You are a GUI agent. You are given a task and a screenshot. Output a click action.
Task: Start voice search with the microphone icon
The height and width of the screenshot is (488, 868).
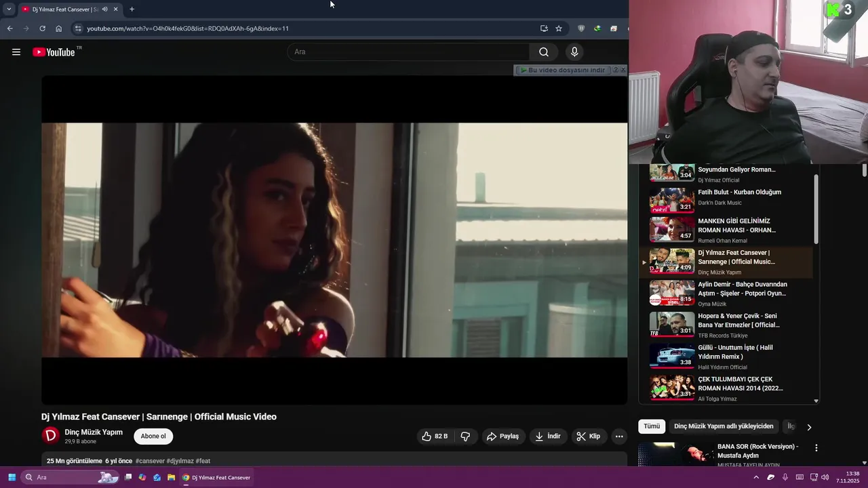point(574,52)
